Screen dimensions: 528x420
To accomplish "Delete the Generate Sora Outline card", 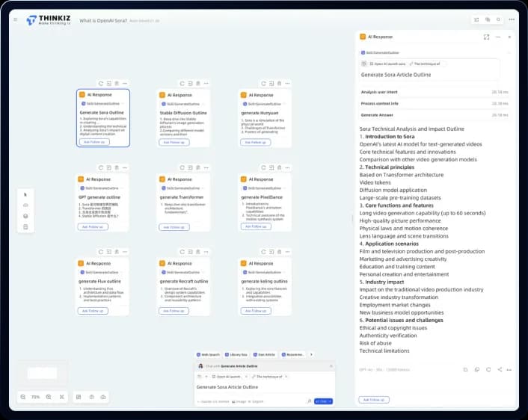I will click(117, 83).
